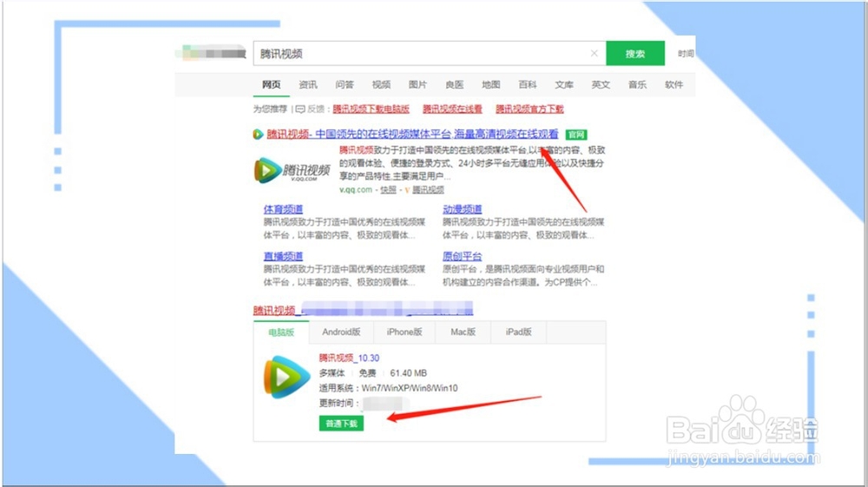Click the small Tencent Video favicon beside result title
Viewport: 868px width, 487px height.
coord(258,134)
